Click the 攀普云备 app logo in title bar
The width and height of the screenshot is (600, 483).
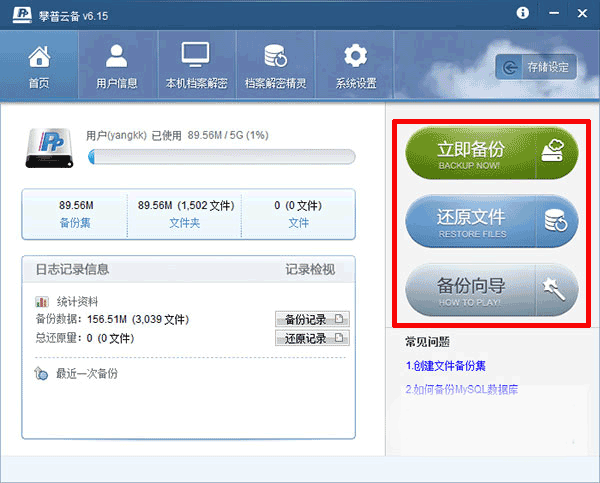point(22,15)
